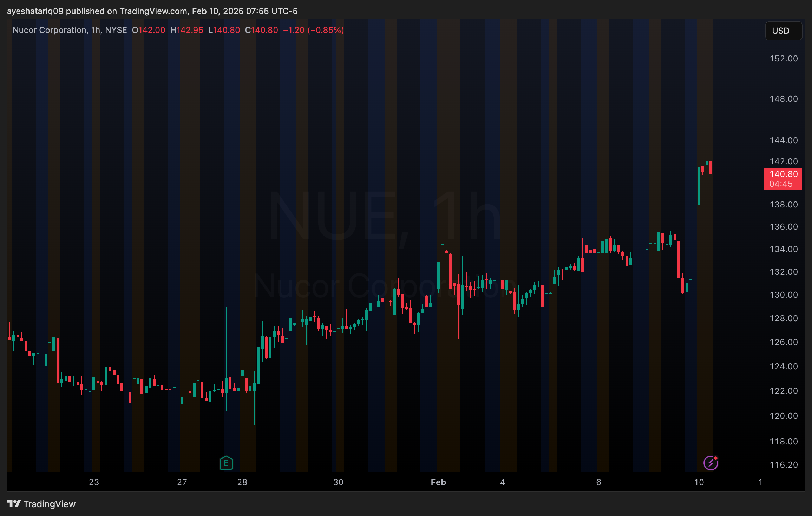Click the purple lightning bolt event icon
This screenshot has height=516, width=812.
tap(710, 463)
